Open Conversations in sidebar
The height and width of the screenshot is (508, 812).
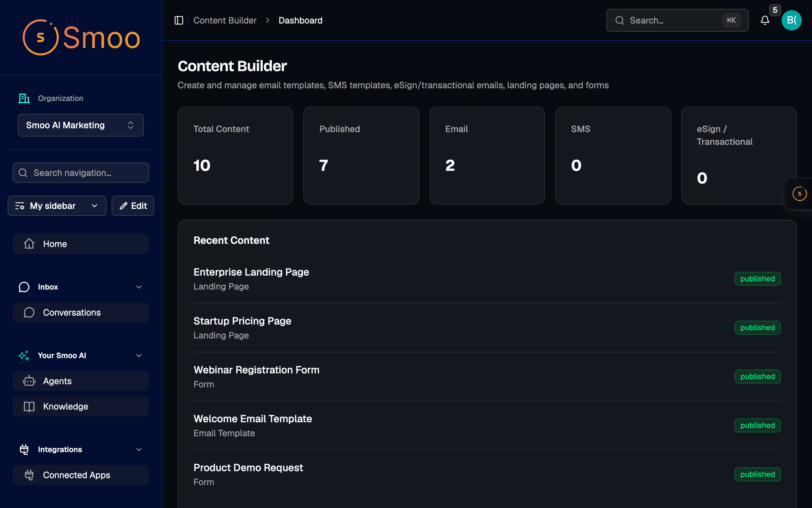click(81, 312)
